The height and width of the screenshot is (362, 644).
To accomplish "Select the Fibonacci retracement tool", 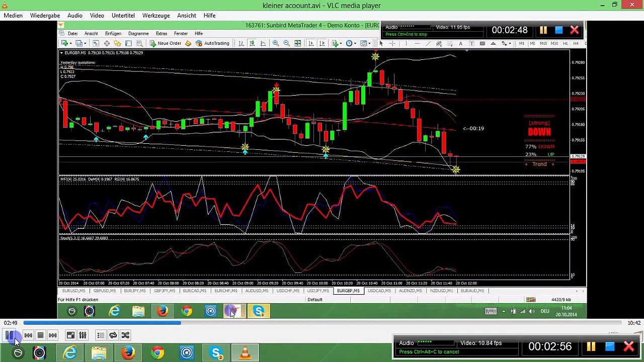I will 449,43.
